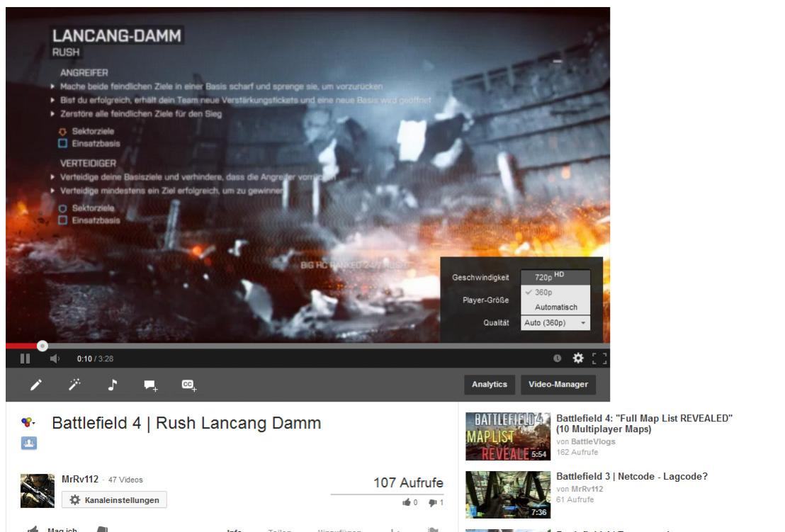785x532 pixels.
Task: Click the Watch Later clock icon
Action: 557,358
